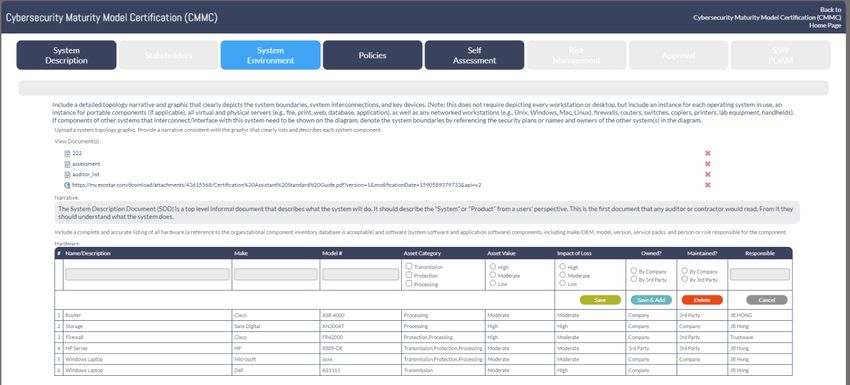Select the HP Server row name
The width and height of the screenshot is (850, 385).
(x=76, y=348)
